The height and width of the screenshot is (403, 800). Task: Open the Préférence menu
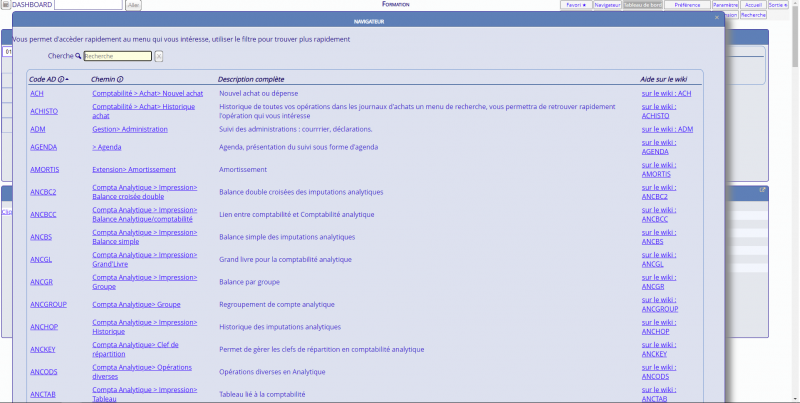tap(687, 5)
